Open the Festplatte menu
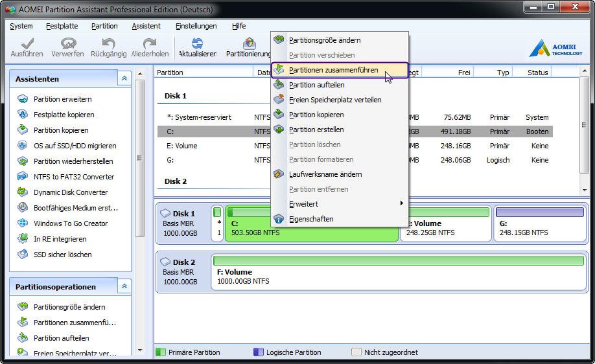 point(62,26)
